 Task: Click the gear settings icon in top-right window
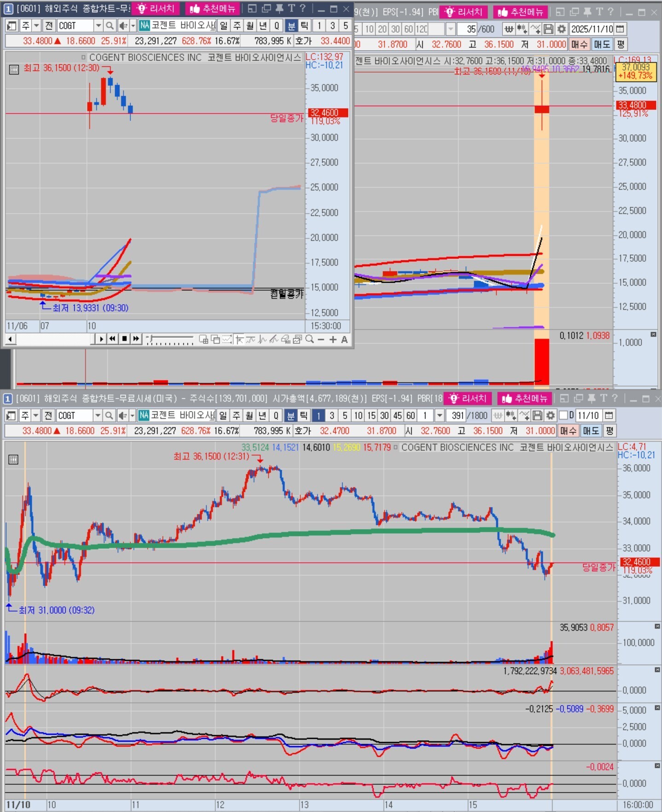point(562,29)
